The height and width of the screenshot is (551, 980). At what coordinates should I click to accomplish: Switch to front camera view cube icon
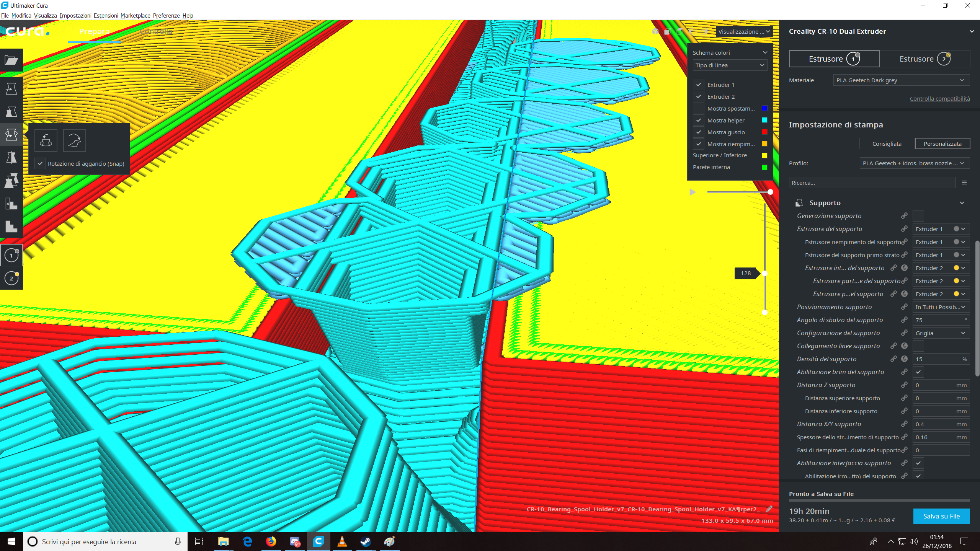click(667, 31)
